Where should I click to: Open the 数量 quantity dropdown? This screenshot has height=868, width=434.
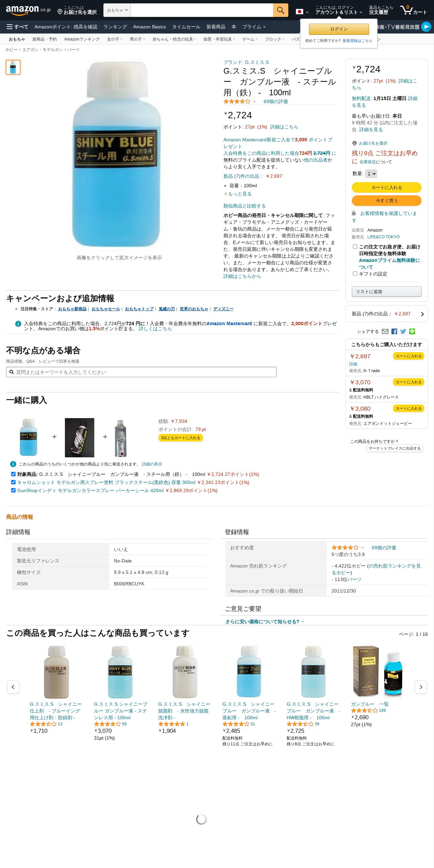coord(371,173)
